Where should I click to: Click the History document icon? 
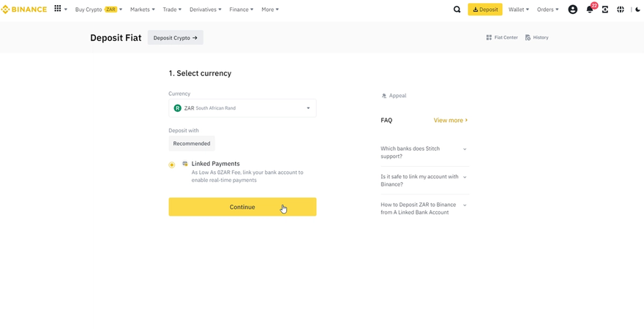[528, 37]
